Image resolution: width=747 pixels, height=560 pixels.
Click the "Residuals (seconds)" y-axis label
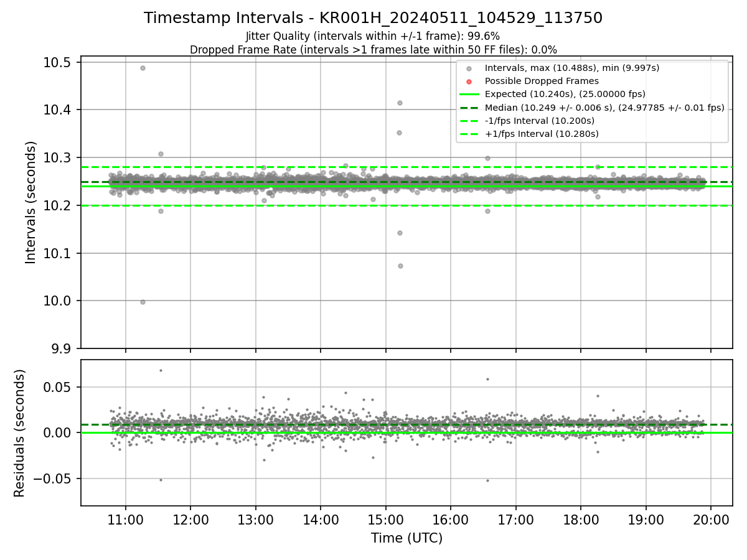(20, 433)
